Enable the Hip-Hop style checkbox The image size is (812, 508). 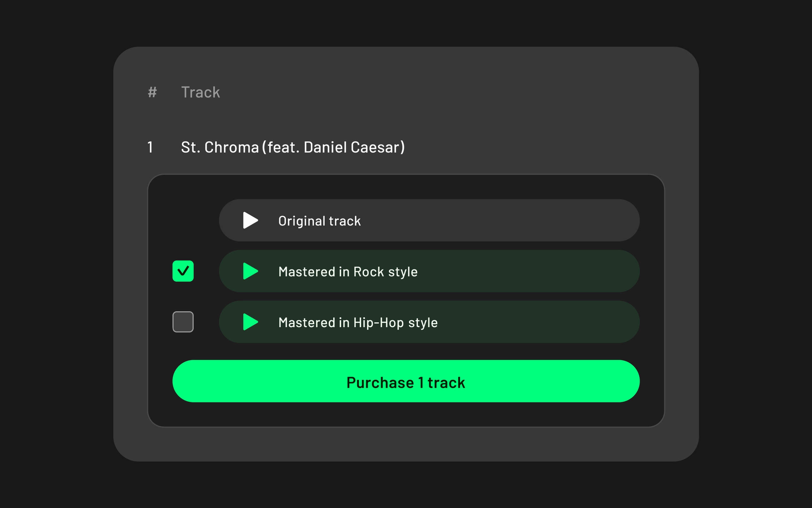pos(183,322)
